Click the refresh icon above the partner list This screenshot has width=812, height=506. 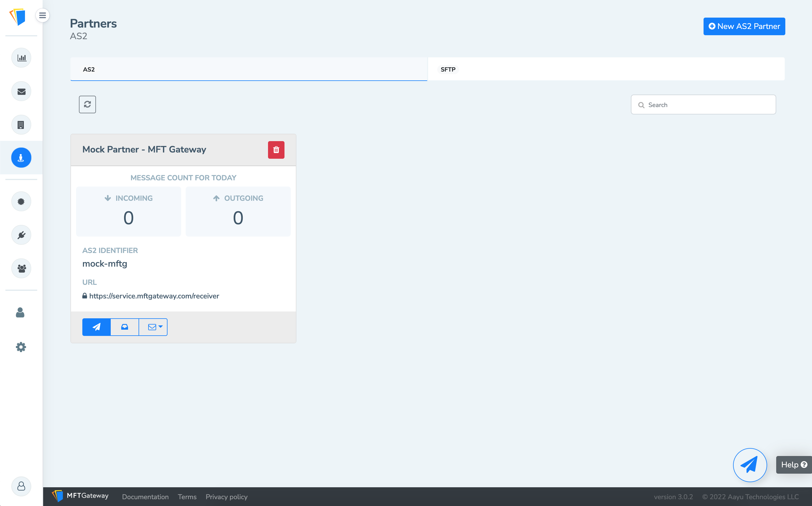pos(87,104)
